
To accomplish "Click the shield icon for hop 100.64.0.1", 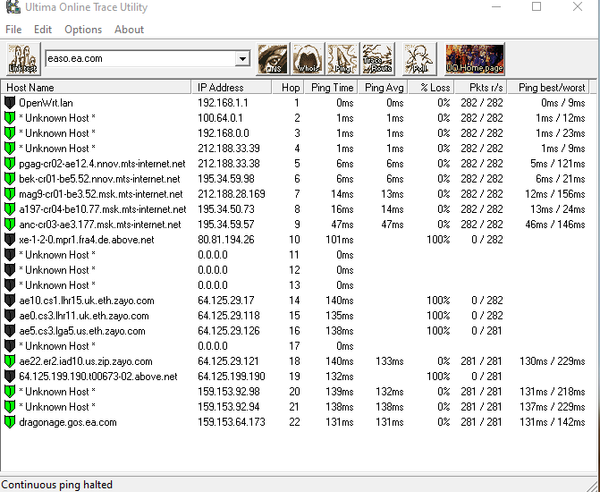I will click(10, 118).
